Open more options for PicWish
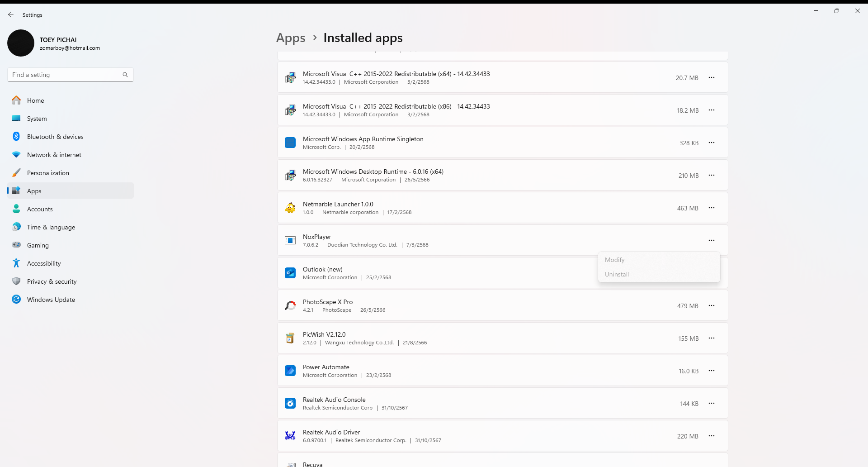The height and width of the screenshot is (467, 868). (712, 338)
